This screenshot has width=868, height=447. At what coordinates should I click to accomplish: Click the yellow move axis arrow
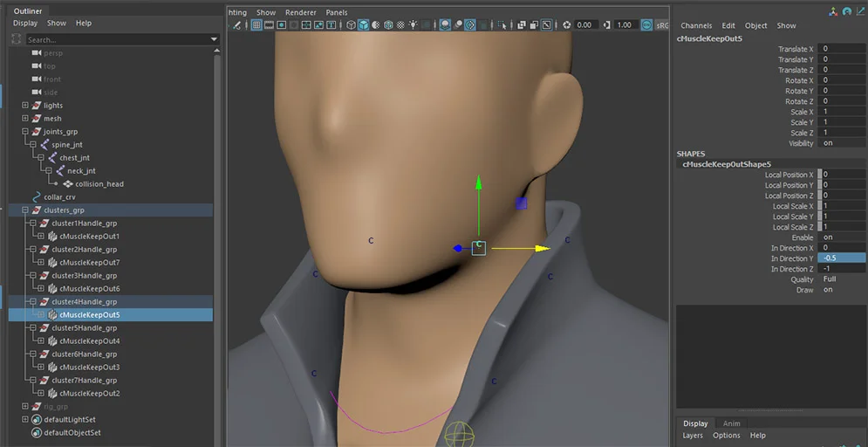(542, 249)
